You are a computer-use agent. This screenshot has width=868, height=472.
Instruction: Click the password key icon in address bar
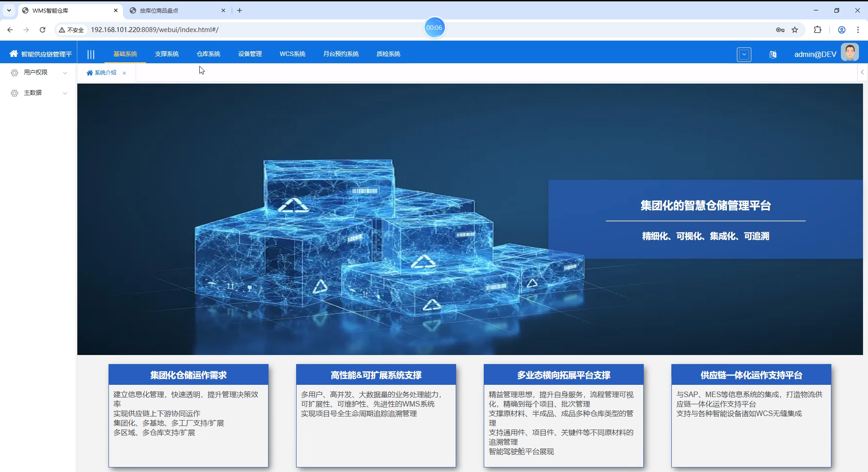point(780,30)
